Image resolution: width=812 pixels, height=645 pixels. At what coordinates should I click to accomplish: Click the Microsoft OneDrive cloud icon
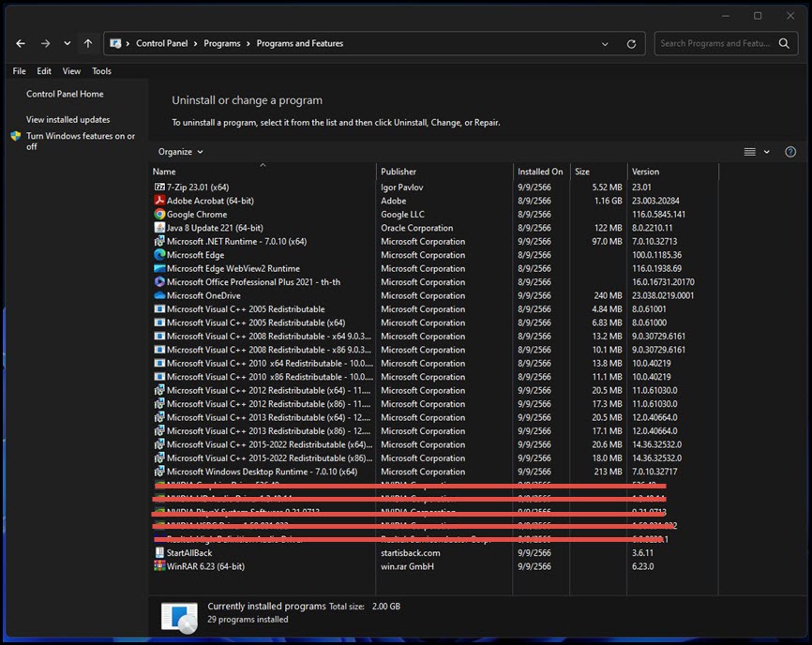159,295
